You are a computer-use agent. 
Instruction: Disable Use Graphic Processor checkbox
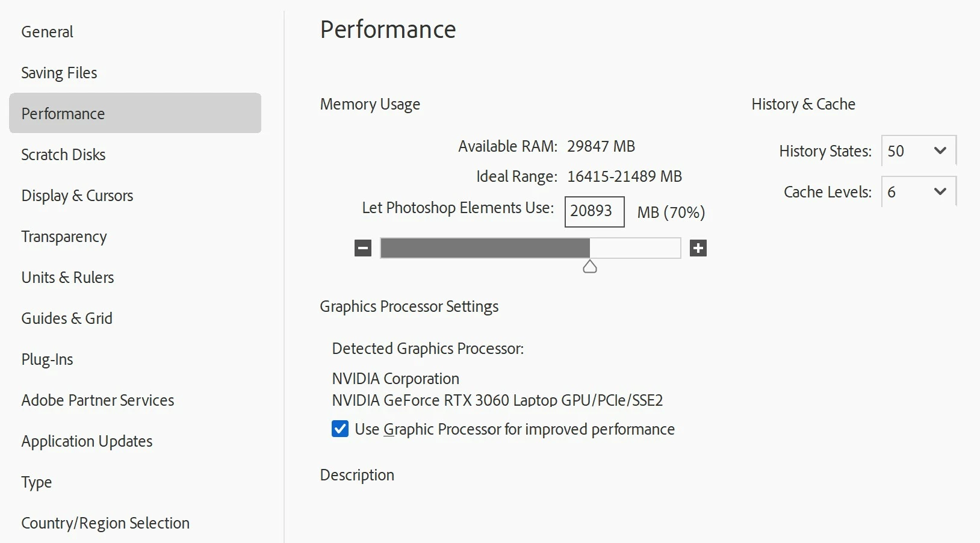pyautogui.click(x=340, y=429)
